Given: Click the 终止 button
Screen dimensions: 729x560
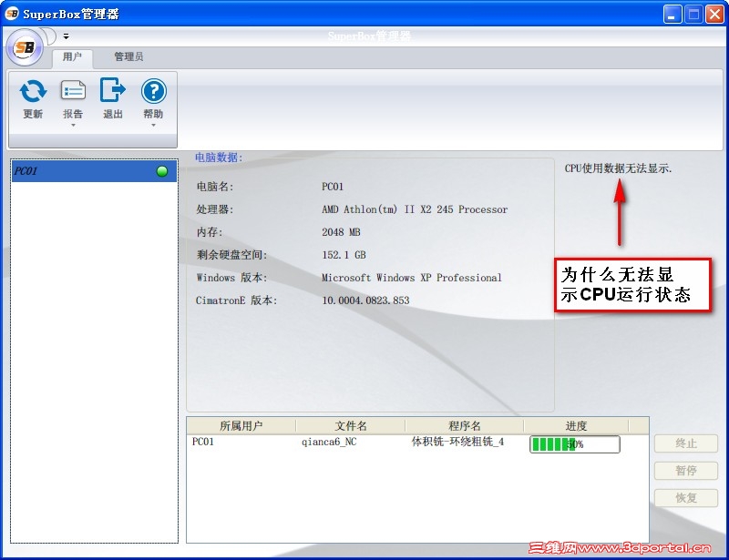Looking at the screenshot, I should pos(686,443).
